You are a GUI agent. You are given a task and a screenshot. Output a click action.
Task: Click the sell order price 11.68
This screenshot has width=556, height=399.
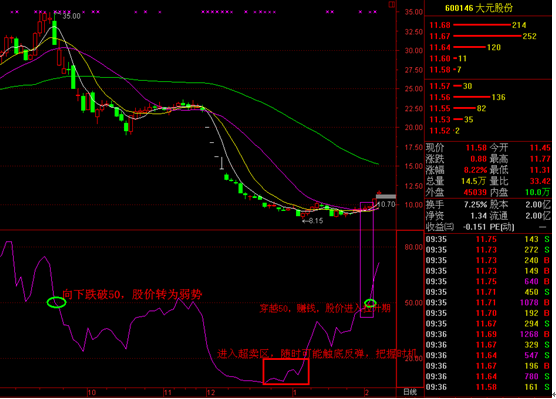[440, 25]
